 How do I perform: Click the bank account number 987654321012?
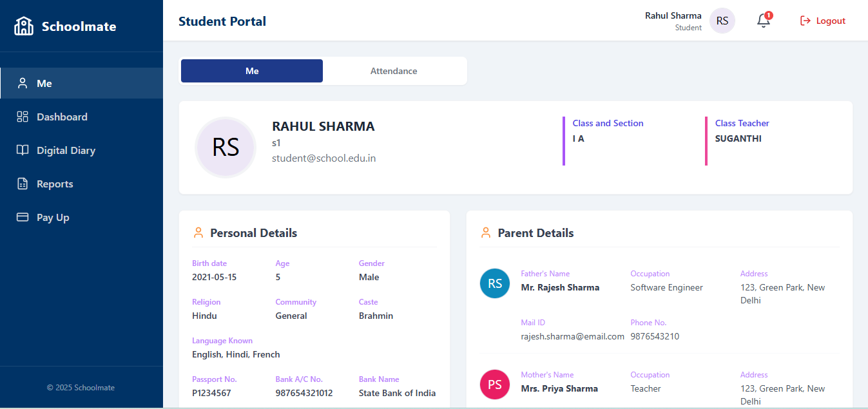coord(304,393)
